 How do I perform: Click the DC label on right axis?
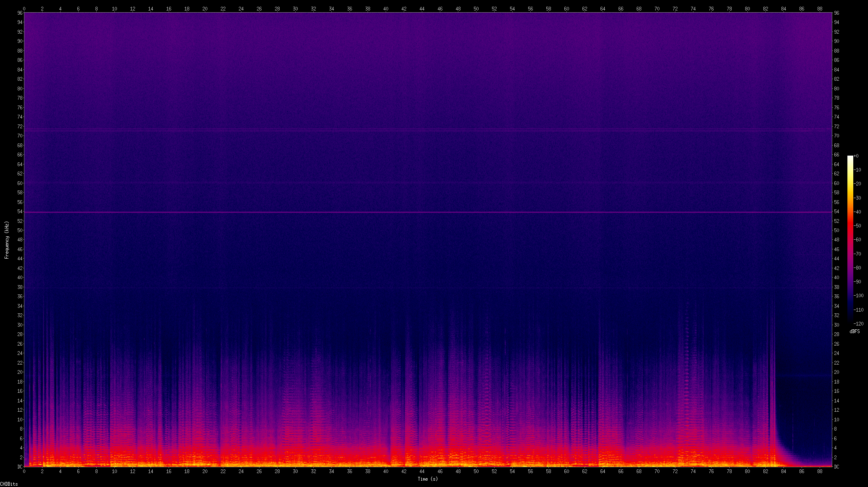(x=837, y=467)
